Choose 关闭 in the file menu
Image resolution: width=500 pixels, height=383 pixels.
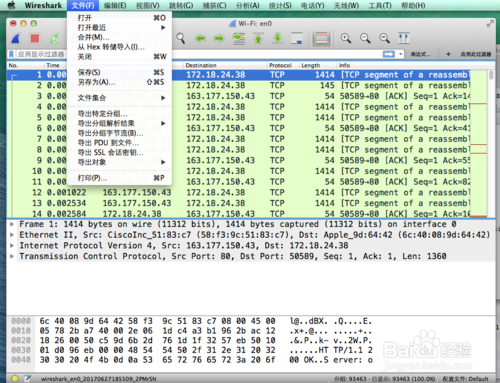[119, 56]
